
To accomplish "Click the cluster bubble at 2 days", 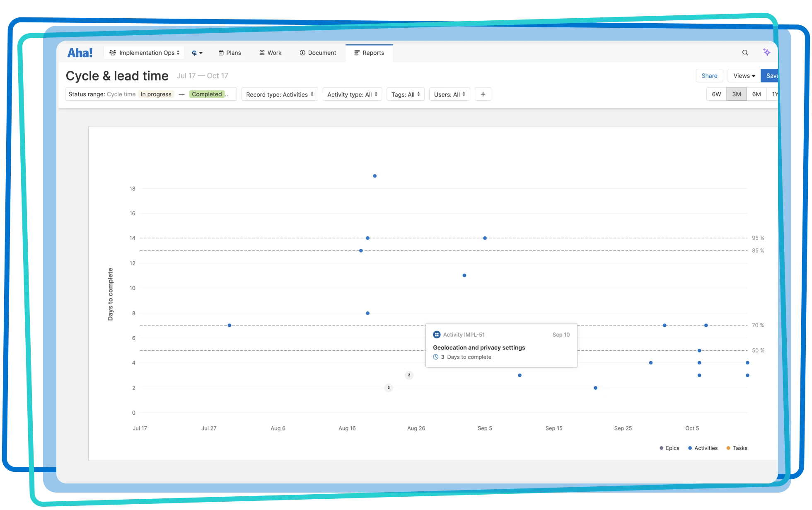I will [x=388, y=388].
